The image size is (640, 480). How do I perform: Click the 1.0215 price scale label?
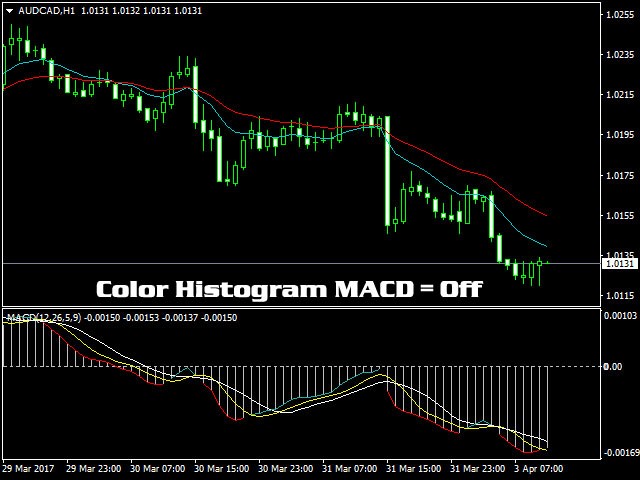click(x=620, y=95)
